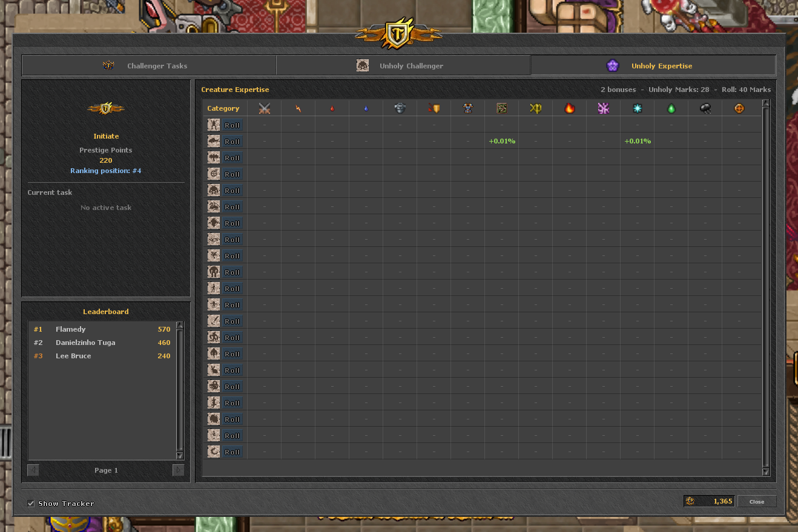Select the Unholy Expertise tab
The width and height of the screenshot is (798, 532).
653,65
